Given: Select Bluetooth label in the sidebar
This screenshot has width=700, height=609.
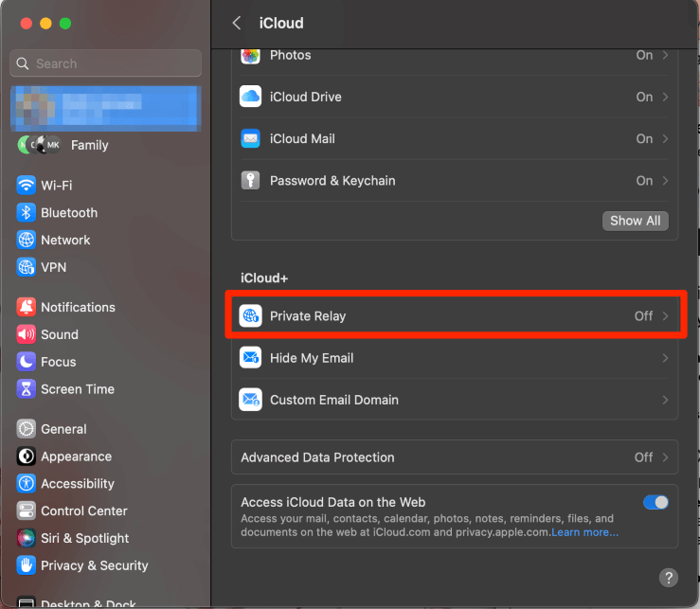Looking at the screenshot, I should [69, 212].
